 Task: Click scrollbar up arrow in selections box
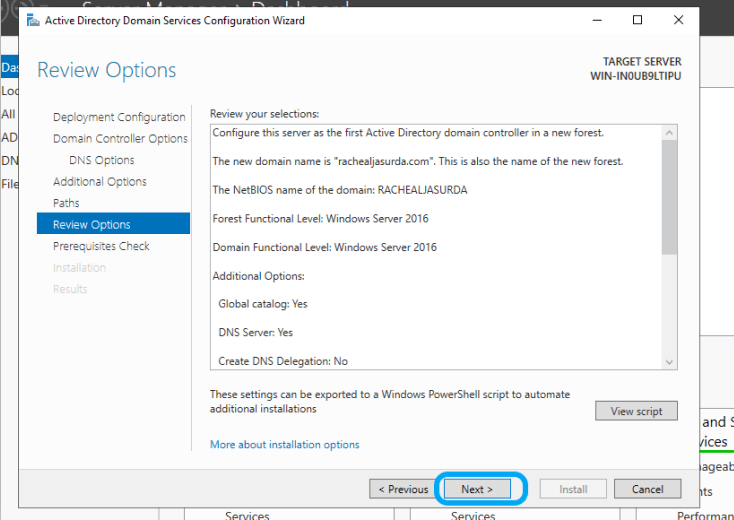coord(669,133)
